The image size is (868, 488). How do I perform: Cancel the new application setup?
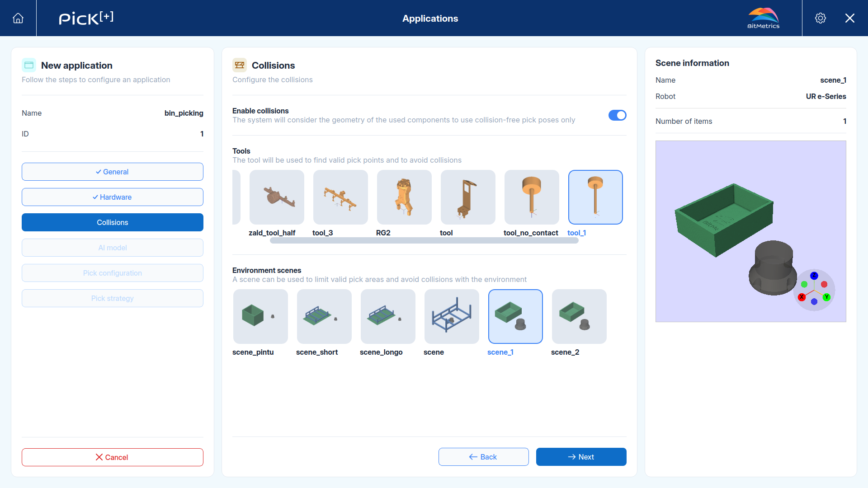click(x=113, y=457)
